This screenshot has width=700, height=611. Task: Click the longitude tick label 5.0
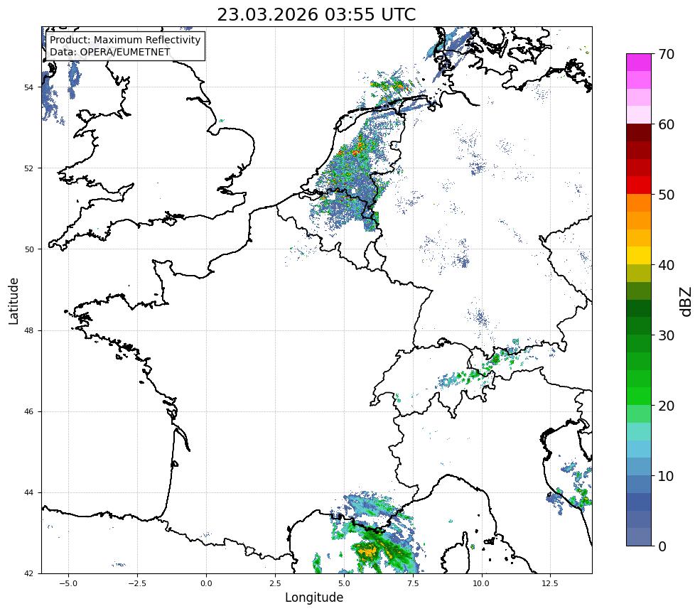pos(344,583)
